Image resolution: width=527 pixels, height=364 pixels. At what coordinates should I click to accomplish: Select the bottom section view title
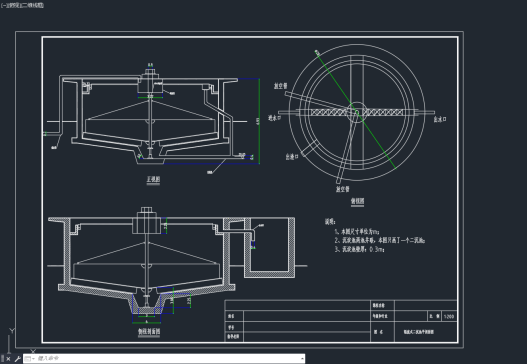[x=149, y=331]
